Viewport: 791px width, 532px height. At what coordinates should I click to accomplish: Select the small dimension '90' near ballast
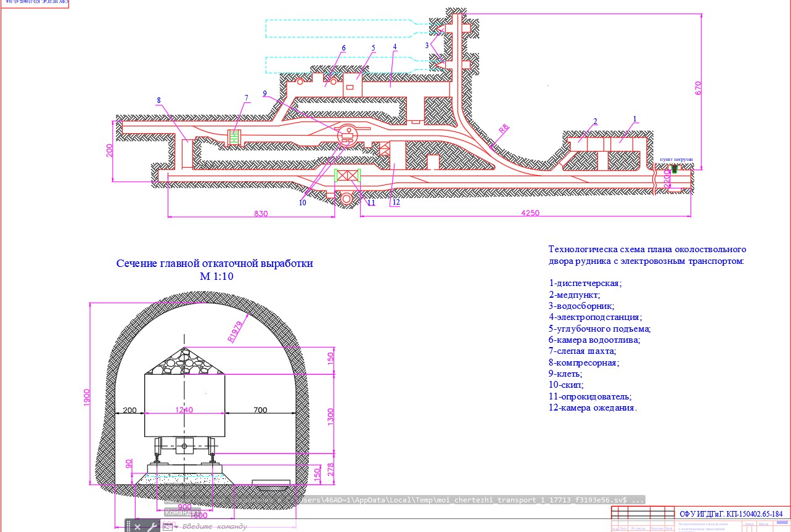click(x=129, y=462)
